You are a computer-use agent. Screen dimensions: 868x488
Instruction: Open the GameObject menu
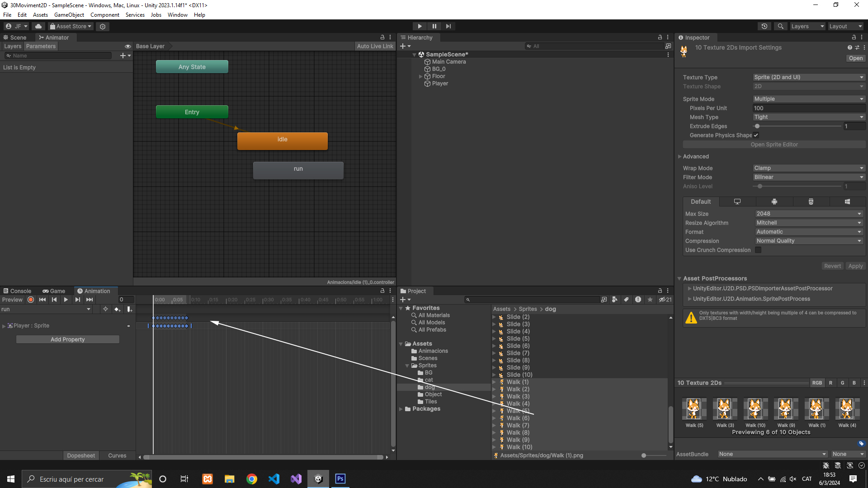(69, 15)
